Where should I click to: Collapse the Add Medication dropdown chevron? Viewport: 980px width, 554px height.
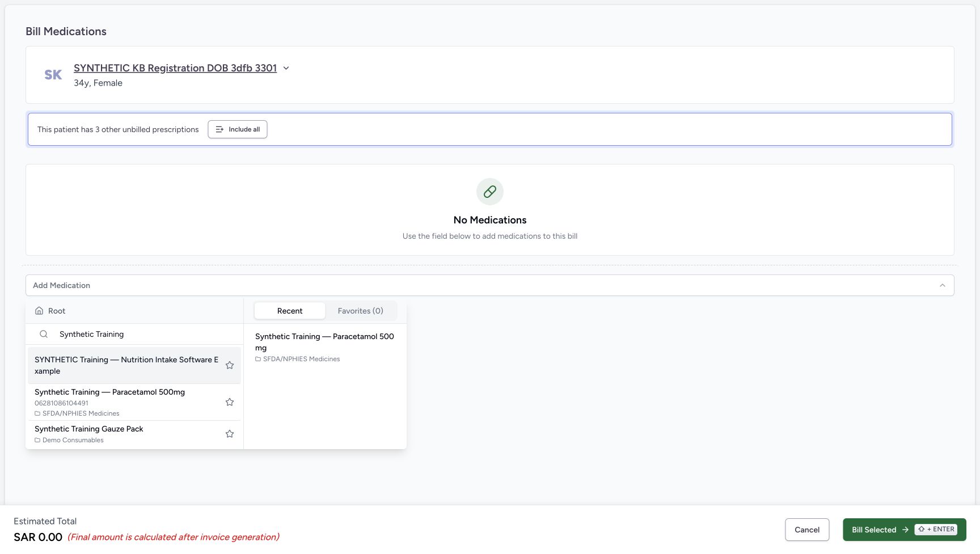pos(942,285)
